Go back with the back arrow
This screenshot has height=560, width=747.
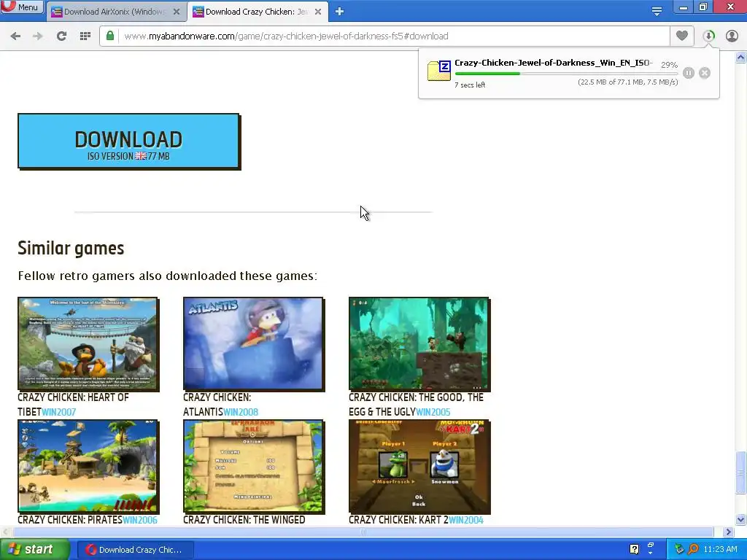[x=15, y=36]
